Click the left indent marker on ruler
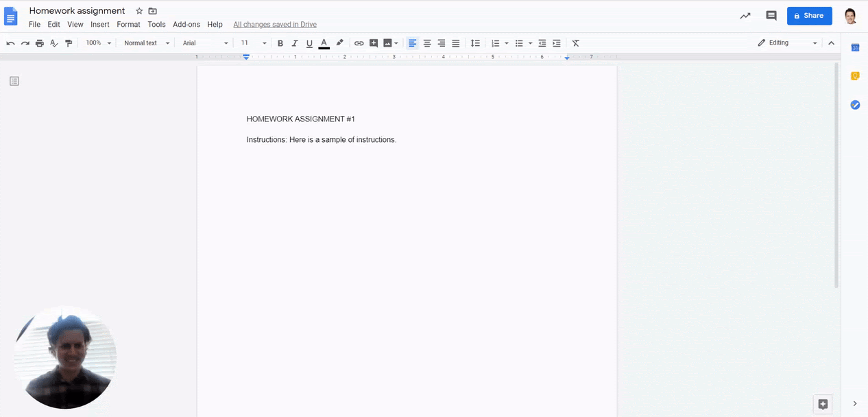The height and width of the screenshot is (417, 868). pos(246,57)
